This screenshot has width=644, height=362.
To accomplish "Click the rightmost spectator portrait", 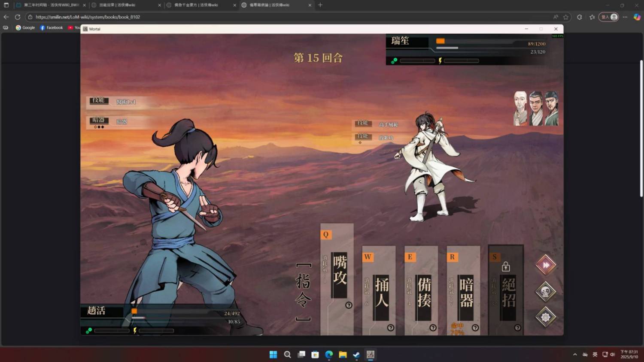I will (551, 108).
